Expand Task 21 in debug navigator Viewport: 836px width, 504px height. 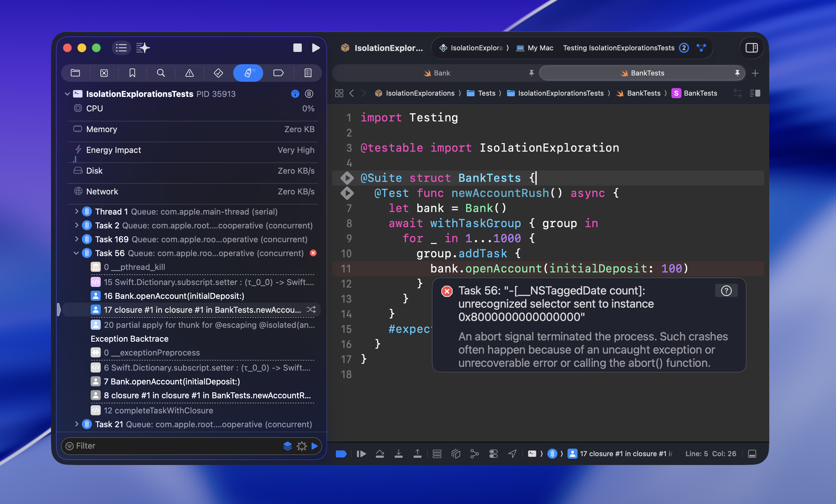76,424
